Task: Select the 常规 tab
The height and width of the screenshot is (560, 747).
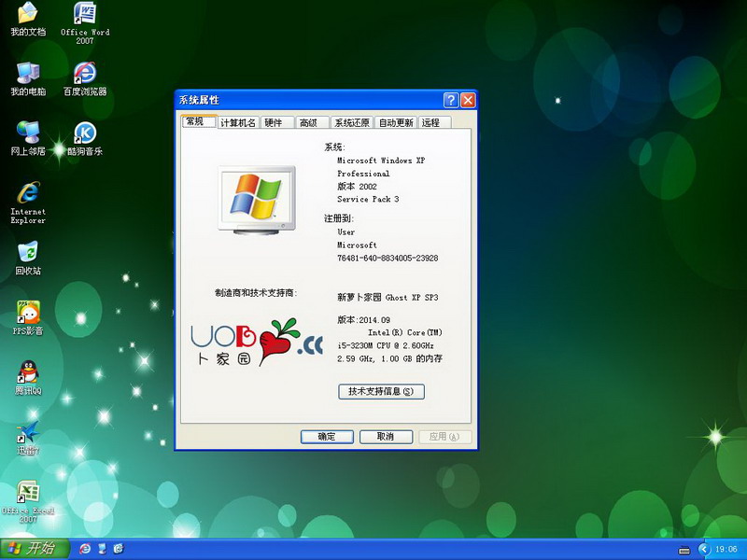Action: point(200,121)
